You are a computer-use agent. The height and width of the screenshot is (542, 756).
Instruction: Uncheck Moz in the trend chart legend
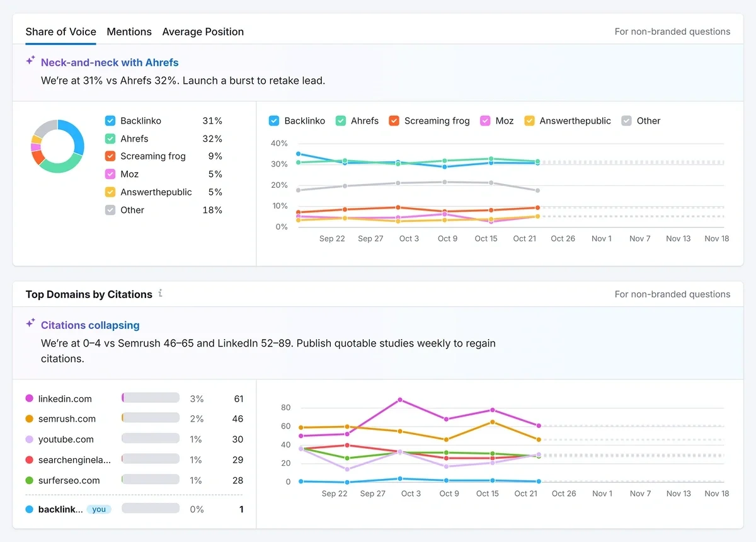pos(484,120)
